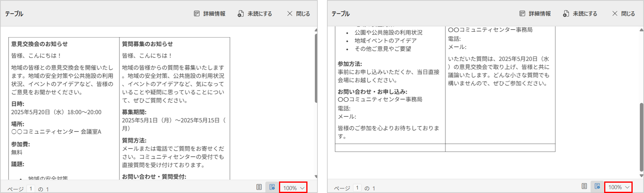This screenshot has height=193, width=644.
Task: Click the X close icon in right window
Action: click(615, 14)
